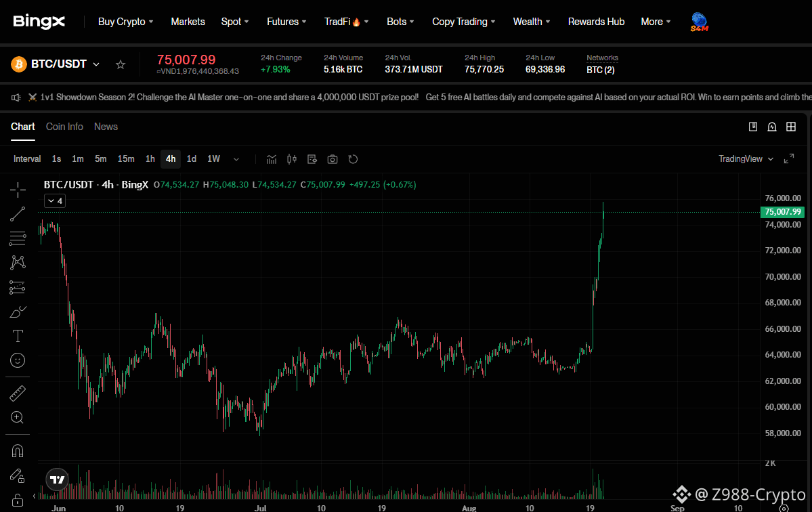Select the 1d interval
812x512 pixels.
click(192, 159)
